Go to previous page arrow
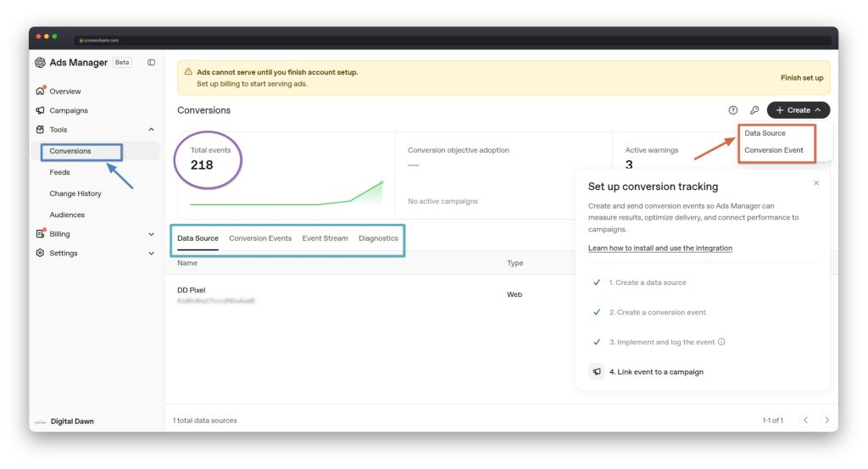 click(x=805, y=421)
